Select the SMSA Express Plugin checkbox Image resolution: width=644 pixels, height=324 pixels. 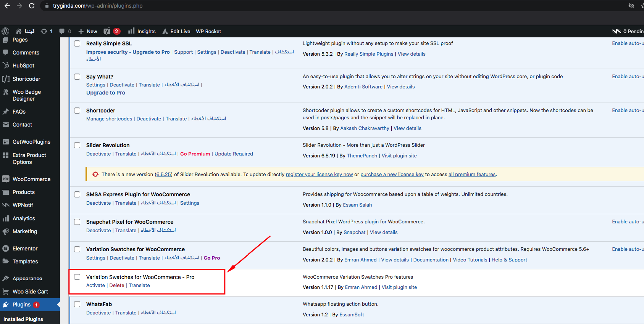(x=77, y=194)
